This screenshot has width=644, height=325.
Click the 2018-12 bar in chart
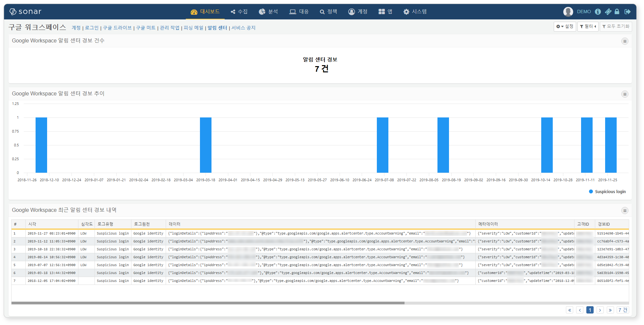(x=41, y=145)
